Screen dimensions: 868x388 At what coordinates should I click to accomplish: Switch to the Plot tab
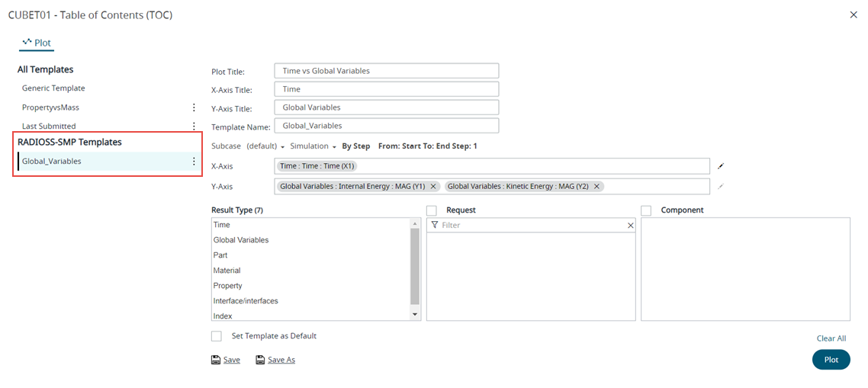pos(37,43)
